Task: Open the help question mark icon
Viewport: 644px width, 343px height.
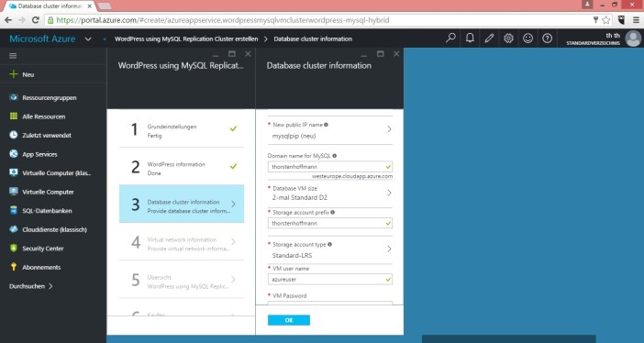Action: coord(547,39)
